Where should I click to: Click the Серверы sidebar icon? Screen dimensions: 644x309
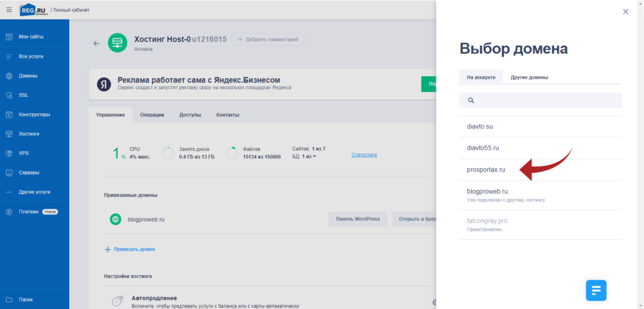(x=9, y=172)
